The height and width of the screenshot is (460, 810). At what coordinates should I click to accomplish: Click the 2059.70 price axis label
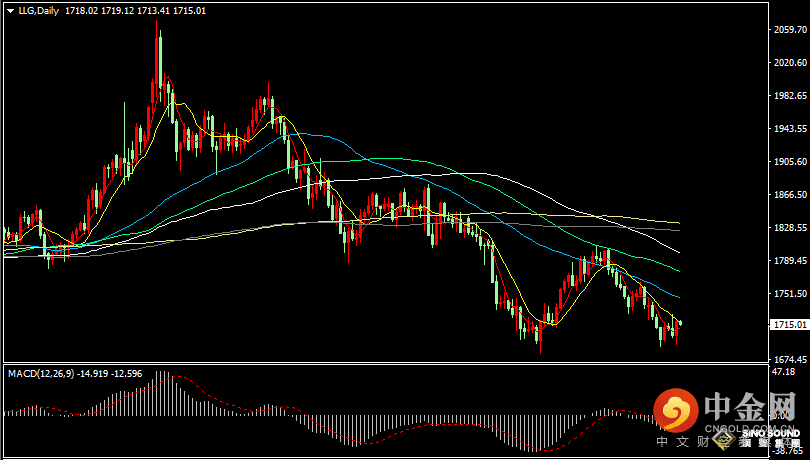pos(789,30)
